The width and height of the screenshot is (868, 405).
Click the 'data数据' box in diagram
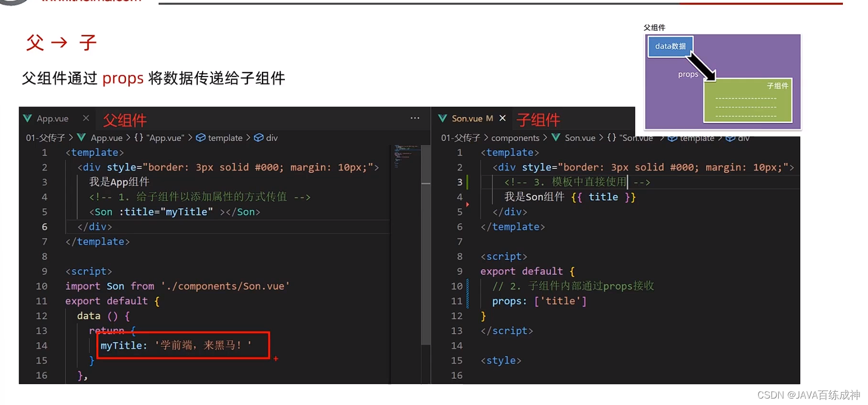(x=670, y=46)
